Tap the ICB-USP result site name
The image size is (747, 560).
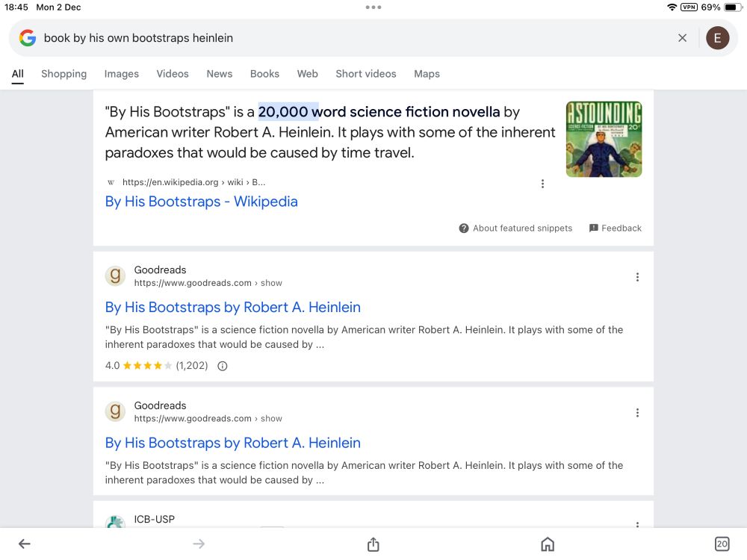pos(155,519)
